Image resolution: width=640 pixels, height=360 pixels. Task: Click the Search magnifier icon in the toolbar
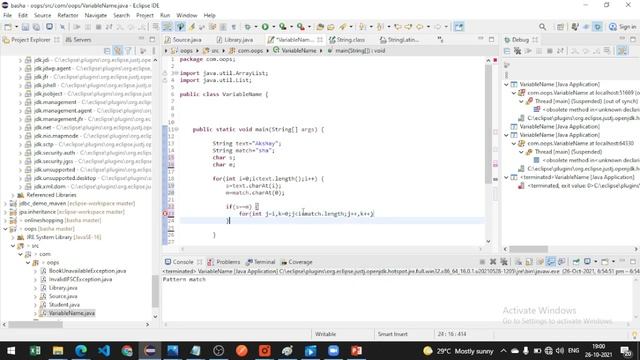click(542, 27)
